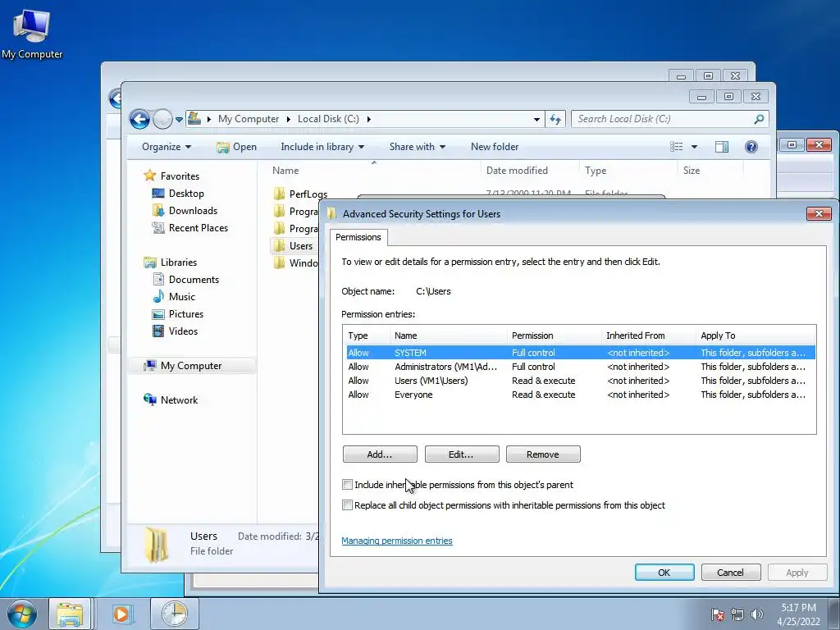840x630 pixels.
Task: Select Favorites in the navigation pane
Action: click(x=171, y=176)
